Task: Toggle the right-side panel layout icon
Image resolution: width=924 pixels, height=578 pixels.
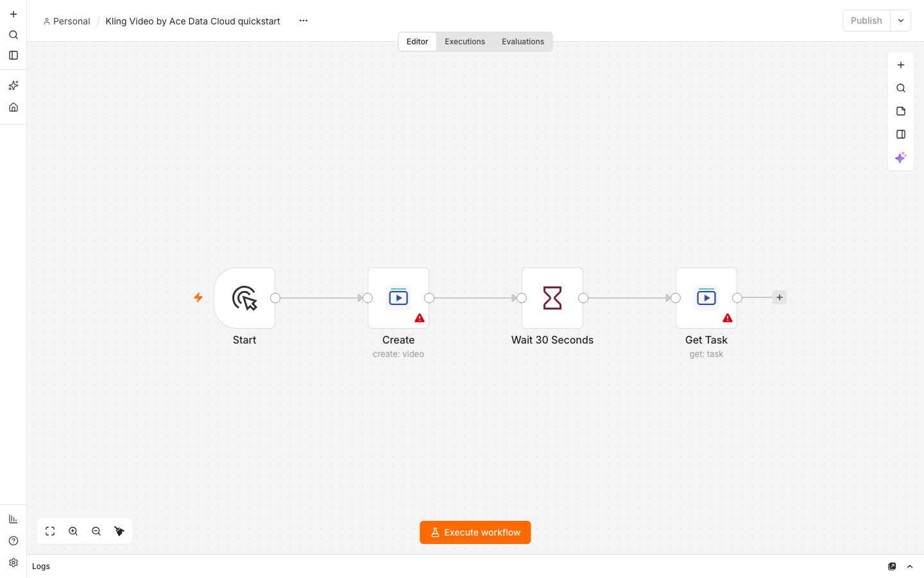Action: (x=901, y=134)
